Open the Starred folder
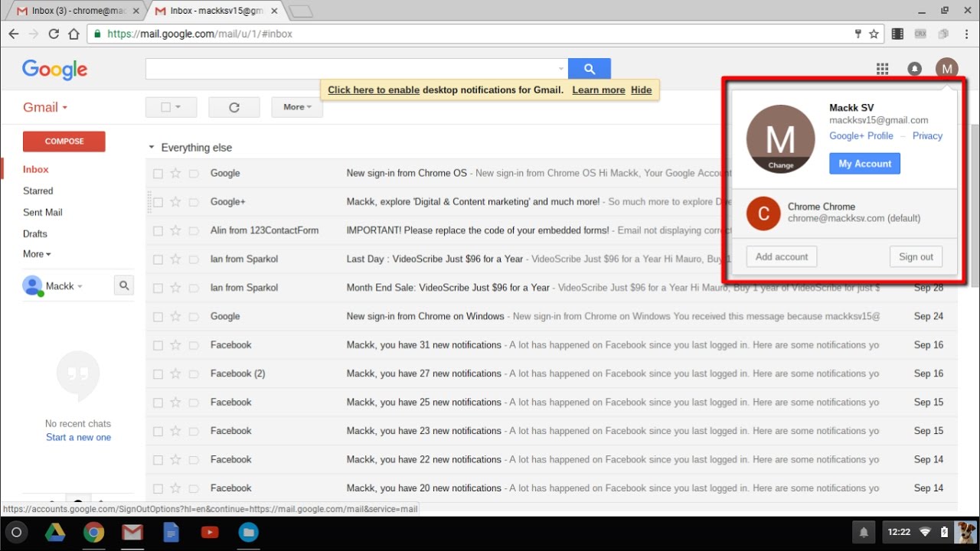This screenshot has width=980, height=551. [x=38, y=191]
